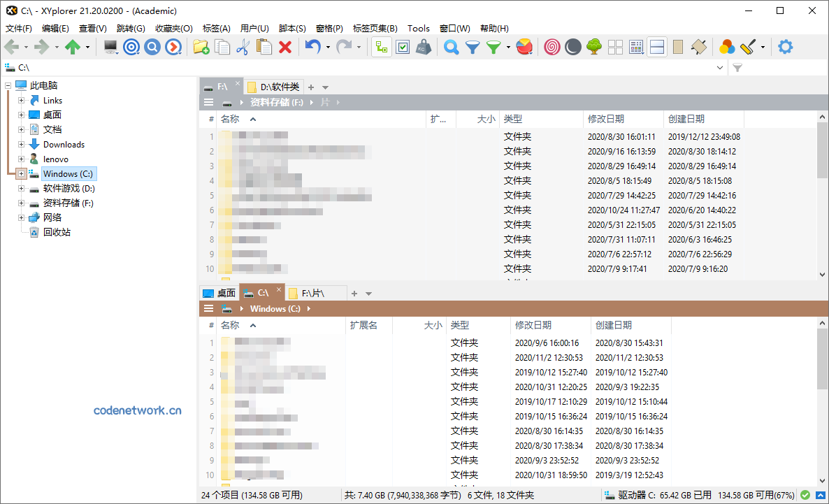Click the green tree Navigation Tree icon
Viewport: 829px width, 504px height.
[x=594, y=47]
